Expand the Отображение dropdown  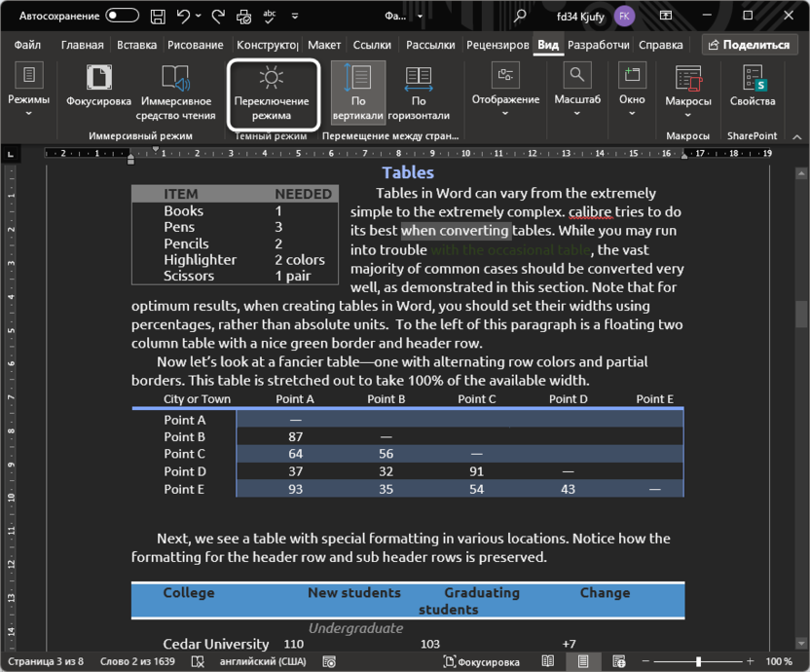click(505, 89)
